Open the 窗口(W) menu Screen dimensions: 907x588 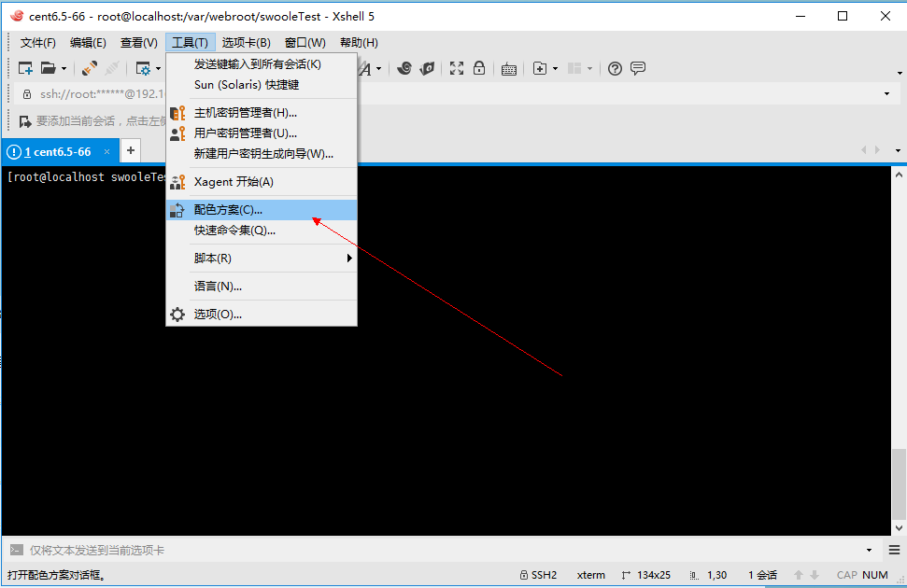point(305,43)
